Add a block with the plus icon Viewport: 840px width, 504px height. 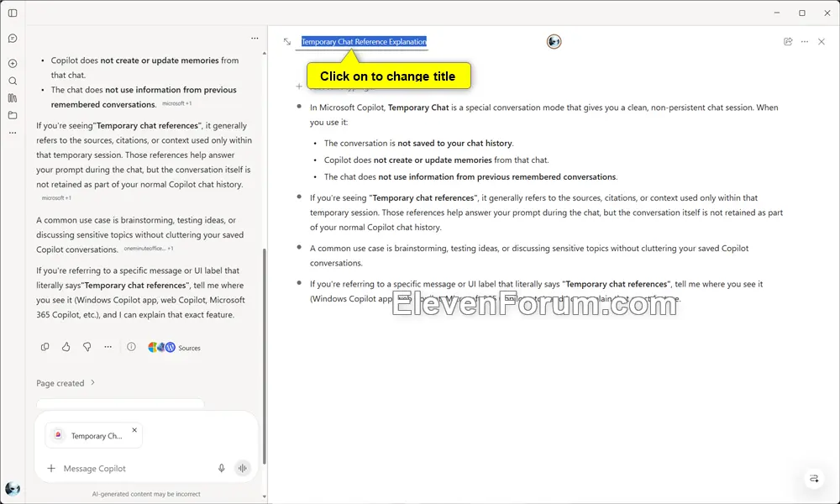coord(299,87)
